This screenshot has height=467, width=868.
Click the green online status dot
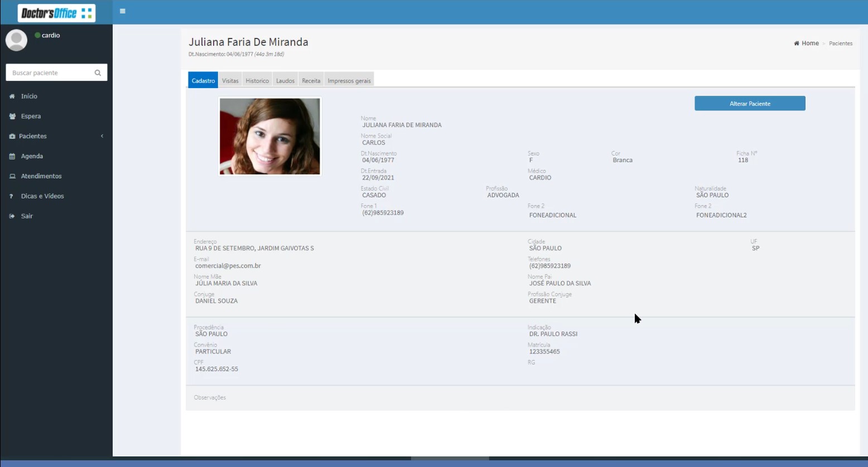[37, 35]
